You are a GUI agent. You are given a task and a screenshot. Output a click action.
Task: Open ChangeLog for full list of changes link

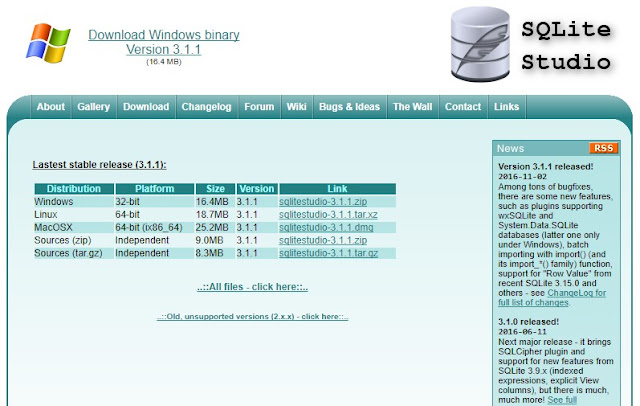pos(552,298)
